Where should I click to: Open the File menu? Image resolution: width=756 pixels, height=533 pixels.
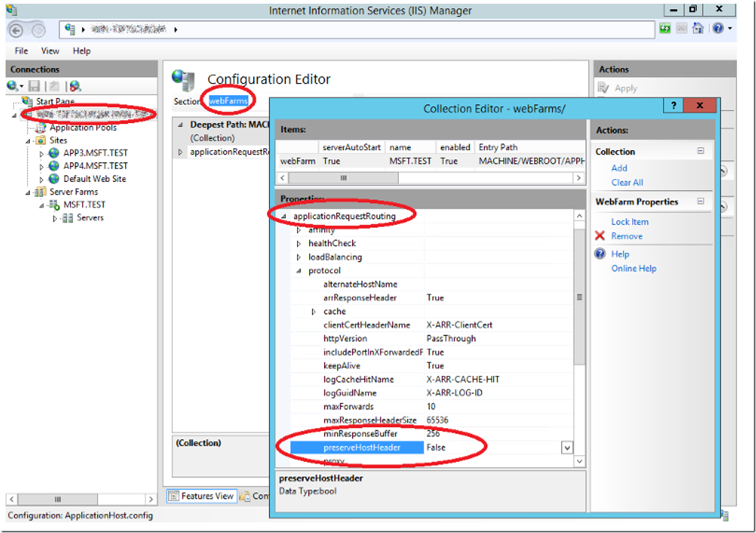(x=21, y=51)
